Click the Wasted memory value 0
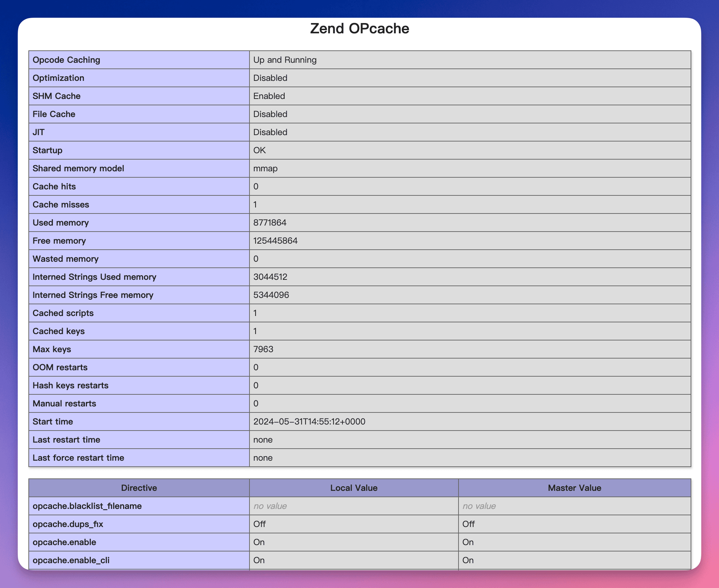 point(256,259)
